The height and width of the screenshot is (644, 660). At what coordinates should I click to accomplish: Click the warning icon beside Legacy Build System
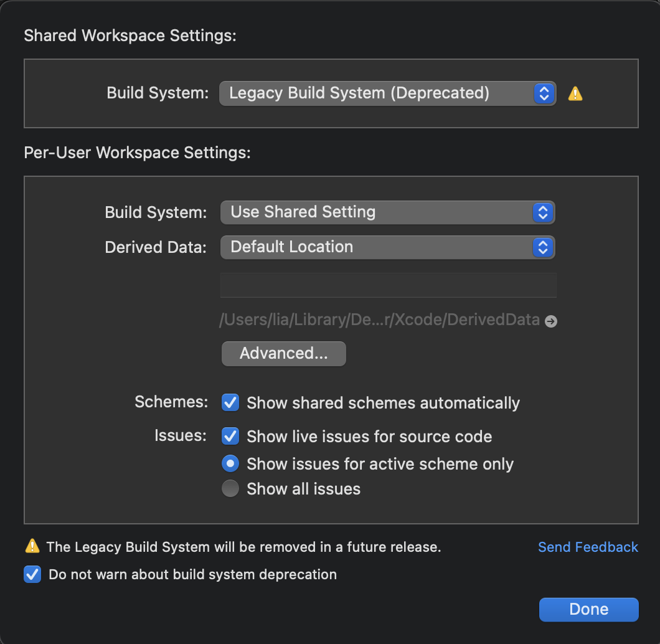[x=575, y=94]
